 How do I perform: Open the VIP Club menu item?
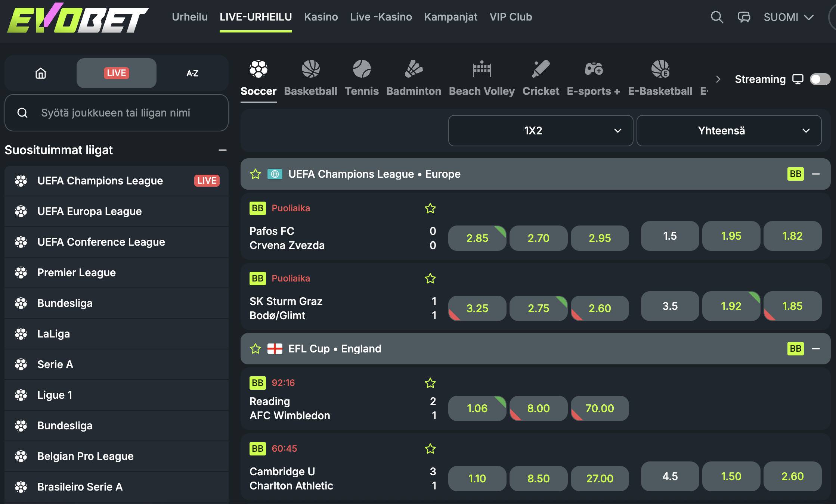pos(511,17)
